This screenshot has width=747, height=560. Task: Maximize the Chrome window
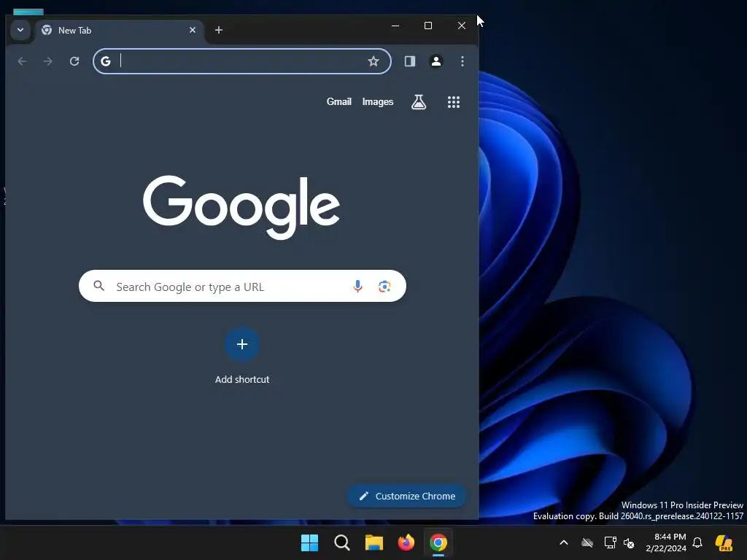pos(428,26)
